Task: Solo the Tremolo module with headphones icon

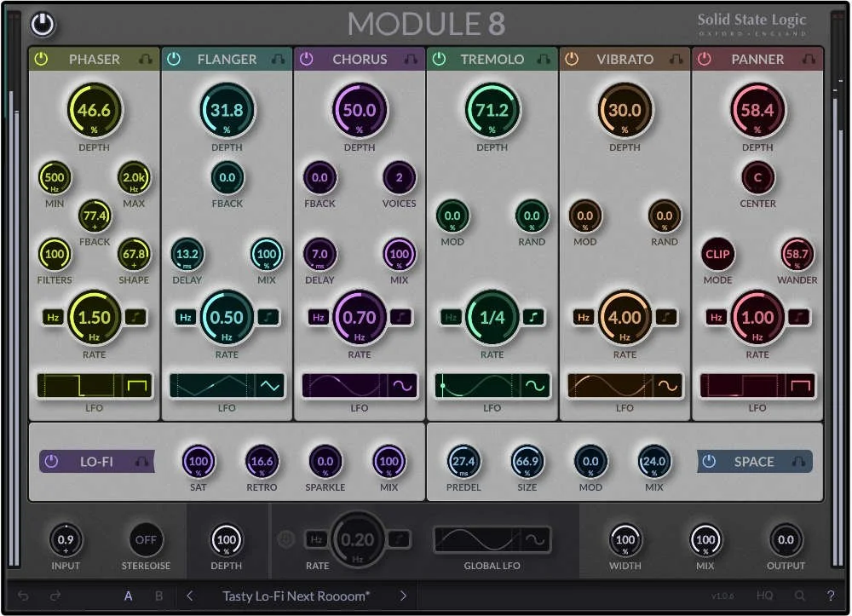Action: (544, 59)
